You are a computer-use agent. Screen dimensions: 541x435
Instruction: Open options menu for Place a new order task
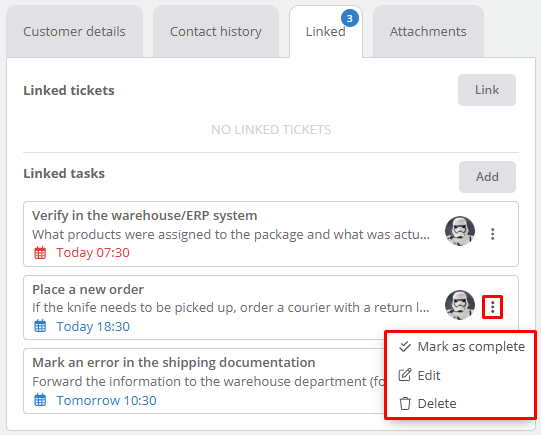coord(493,307)
